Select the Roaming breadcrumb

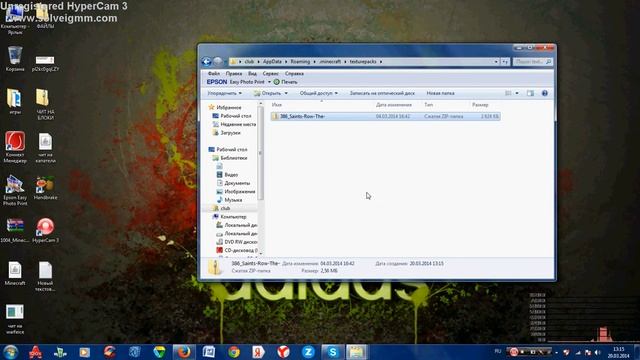[x=300, y=62]
